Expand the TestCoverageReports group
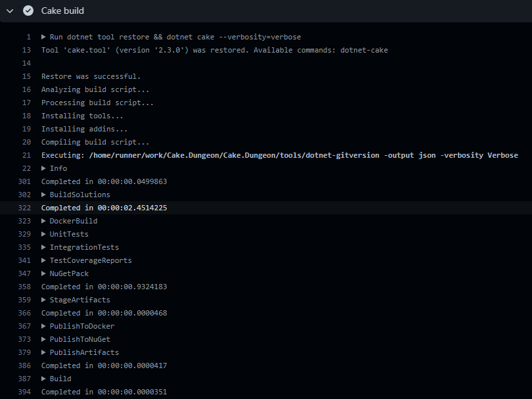This screenshot has height=399, width=532. click(x=44, y=260)
